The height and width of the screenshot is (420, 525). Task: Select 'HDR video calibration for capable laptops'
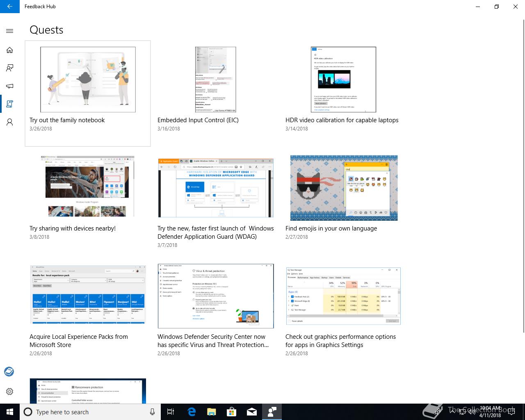[x=342, y=120]
